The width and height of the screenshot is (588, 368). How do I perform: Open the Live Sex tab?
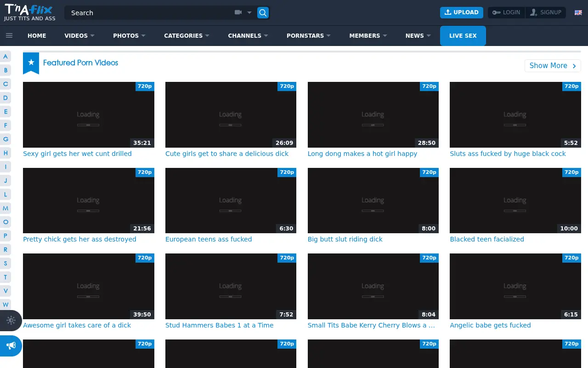pos(463,36)
